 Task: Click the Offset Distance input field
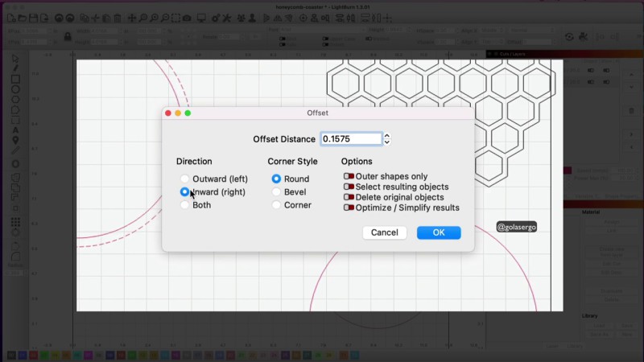(350, 139)
